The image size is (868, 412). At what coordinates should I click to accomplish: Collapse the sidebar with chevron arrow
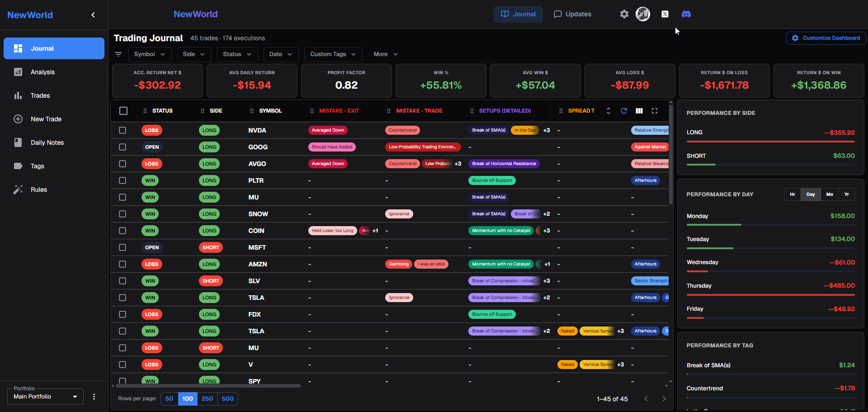point(93,15)
